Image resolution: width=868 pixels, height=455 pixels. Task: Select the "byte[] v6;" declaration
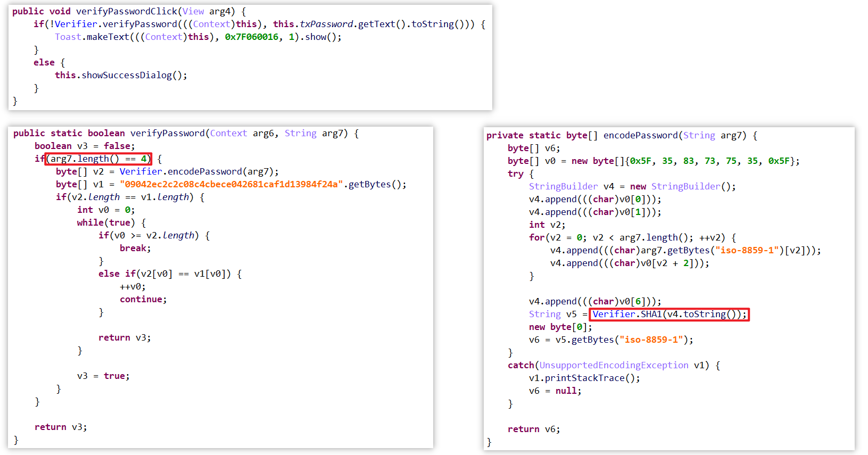tap(534, 148)
